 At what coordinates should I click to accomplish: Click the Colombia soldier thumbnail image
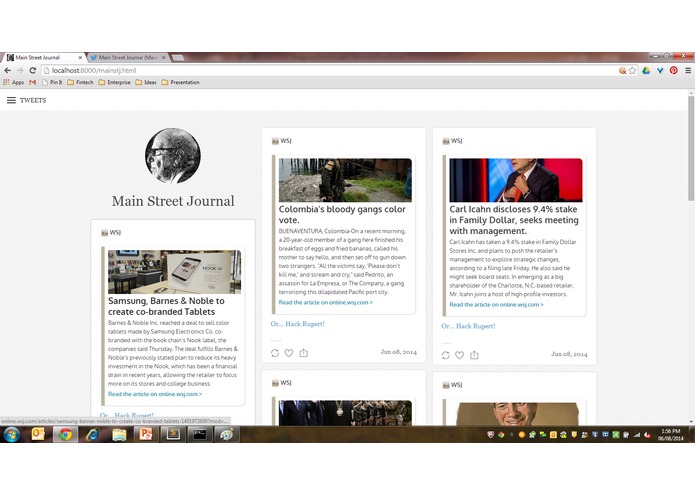pos(345,180)
